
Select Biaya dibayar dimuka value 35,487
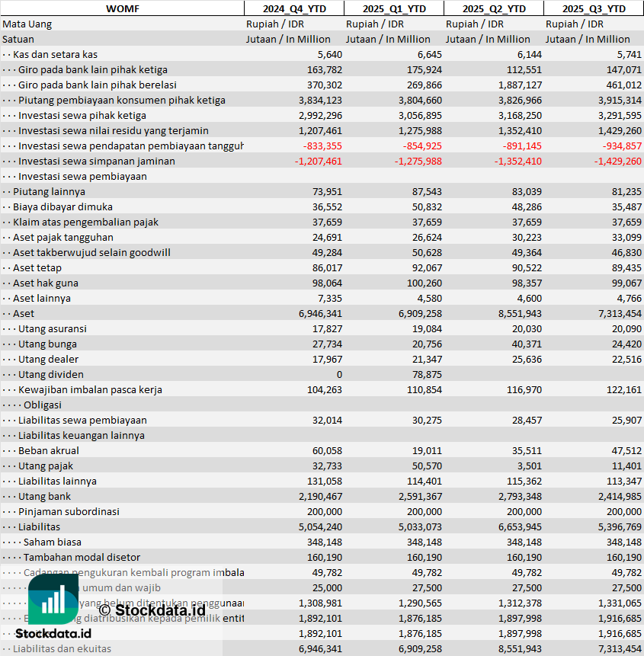(626, 207)
